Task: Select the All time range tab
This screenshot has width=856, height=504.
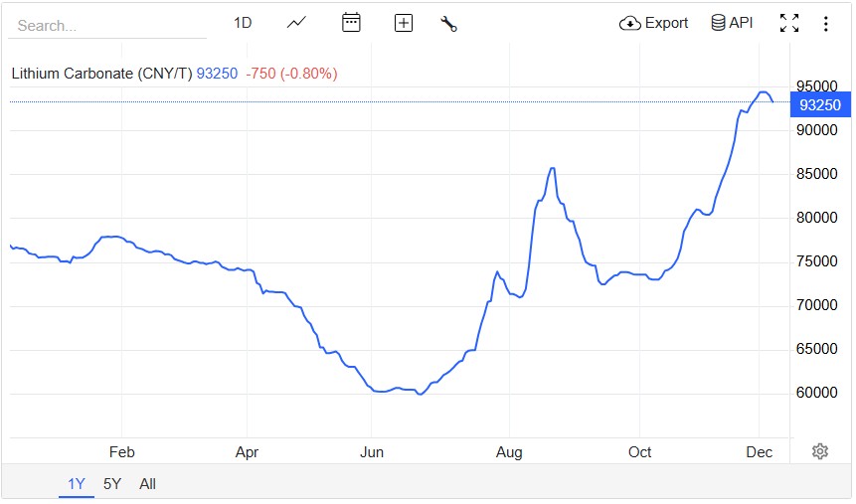Action: (147, 484)
